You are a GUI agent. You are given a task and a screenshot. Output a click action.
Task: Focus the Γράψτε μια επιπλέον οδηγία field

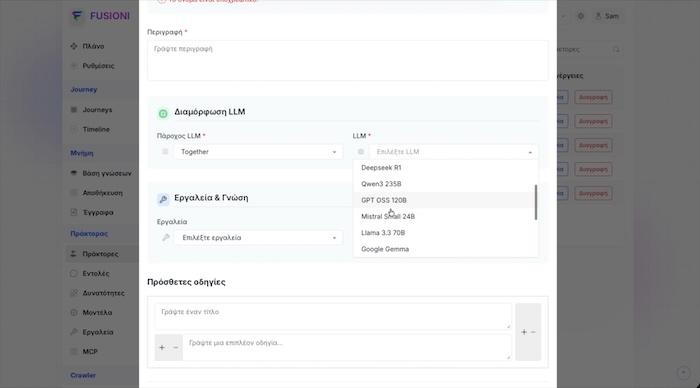click(347, 347)
